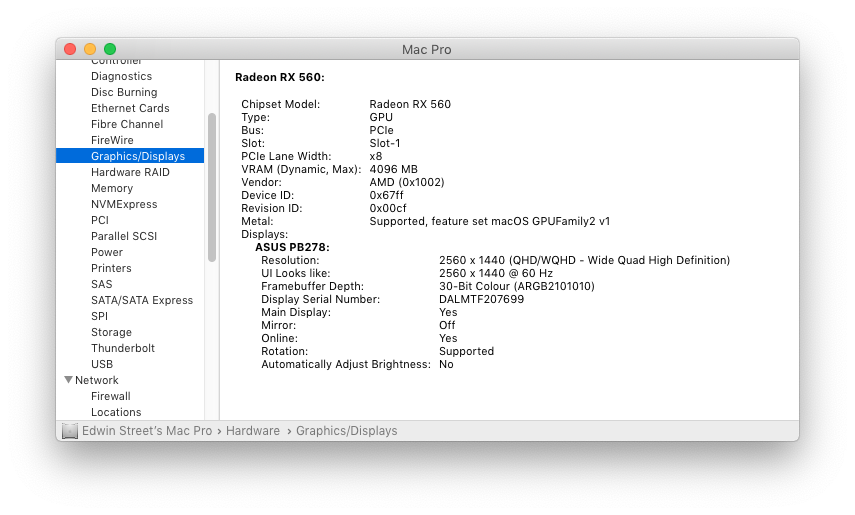Click the UI Looks like 60 Hz value

pyautogui.click(x=496, y=273)
